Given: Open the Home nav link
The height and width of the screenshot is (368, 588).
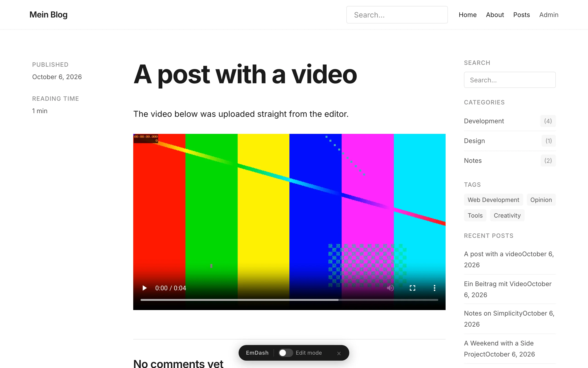Looking at the screenshot, I should 467,15.
